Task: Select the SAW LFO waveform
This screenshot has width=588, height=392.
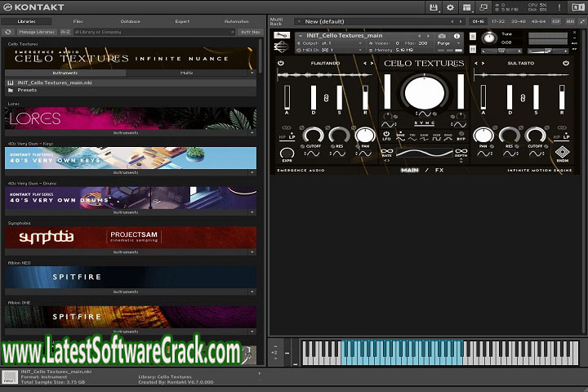Action: point(424,137)
